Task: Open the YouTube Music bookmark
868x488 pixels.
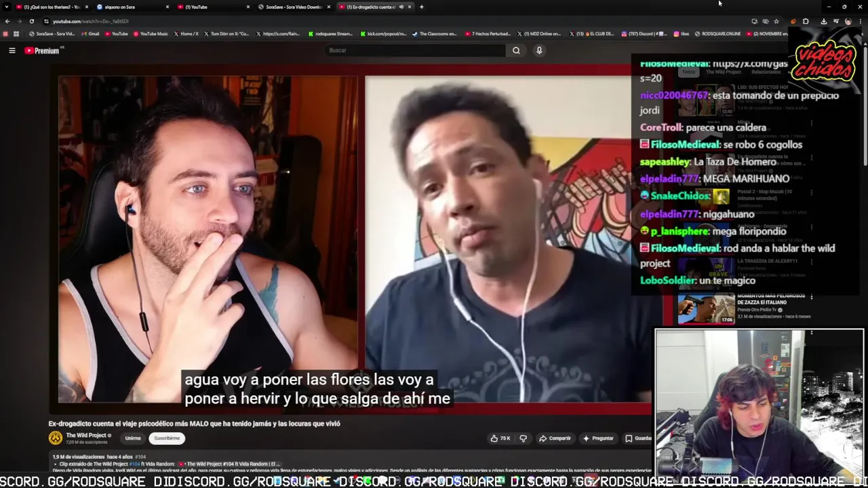Action: tap(152, 34)
